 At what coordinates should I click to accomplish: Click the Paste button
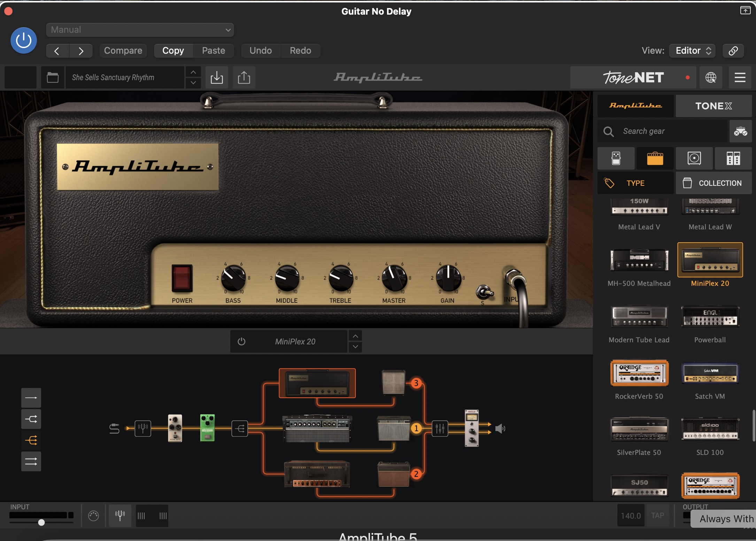[x=214, y=51]
